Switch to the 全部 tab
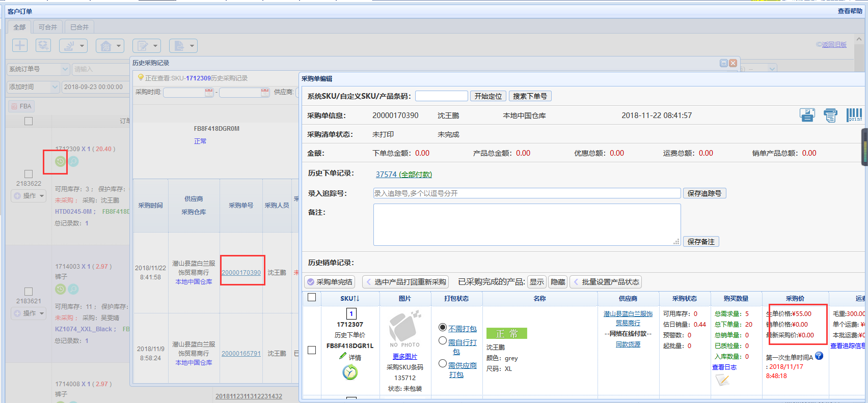This screenshot has width=868, height=403. click(x=19, y=27)
